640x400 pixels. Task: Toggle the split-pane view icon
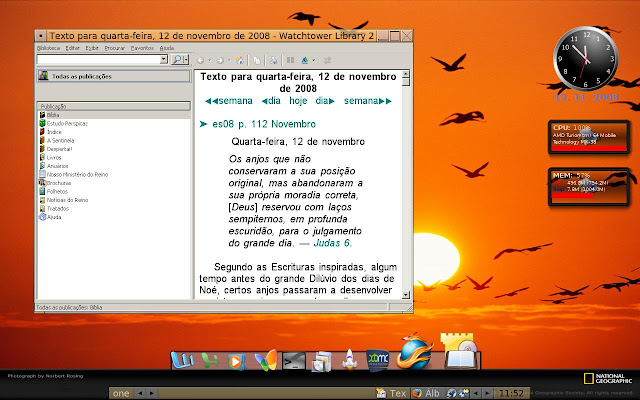click(x=290, y=60)
